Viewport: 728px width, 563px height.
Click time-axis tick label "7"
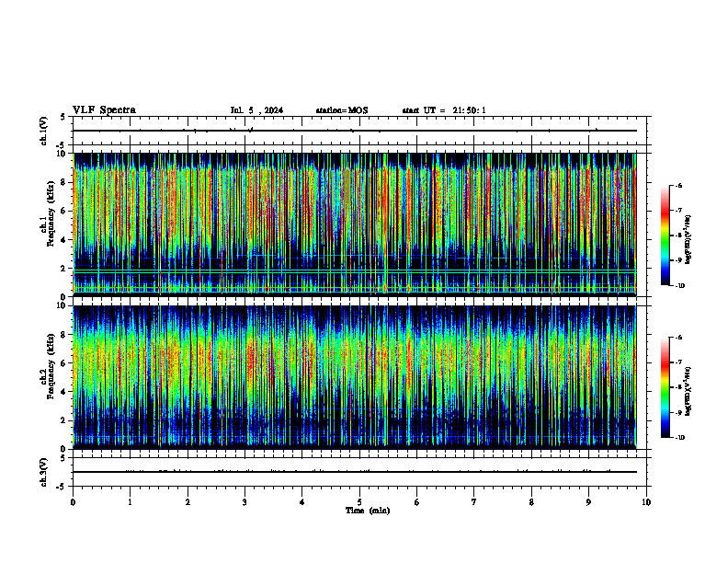coord(474,502)
